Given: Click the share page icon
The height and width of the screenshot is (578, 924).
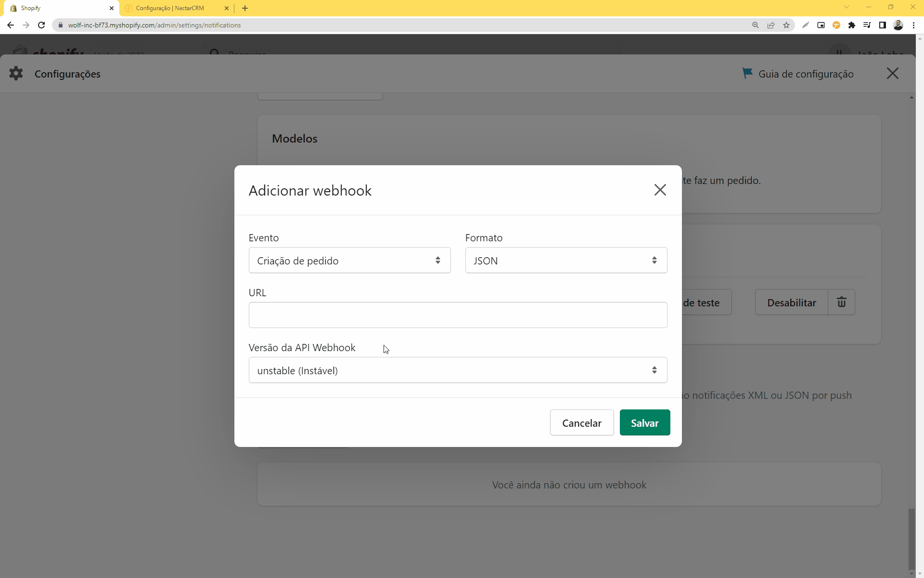Looking at the screenshot, I should (771, 25).
